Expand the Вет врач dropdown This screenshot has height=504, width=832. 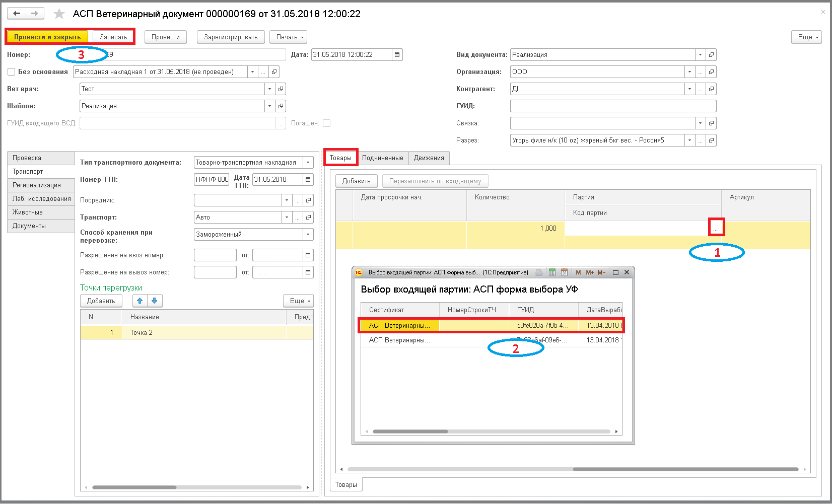(269, 89)
